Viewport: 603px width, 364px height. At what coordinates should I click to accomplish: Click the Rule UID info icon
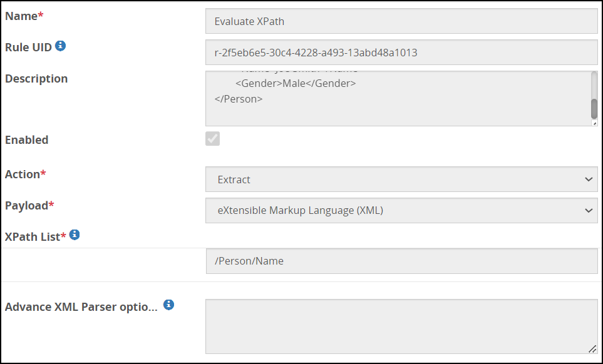(61, 46)
